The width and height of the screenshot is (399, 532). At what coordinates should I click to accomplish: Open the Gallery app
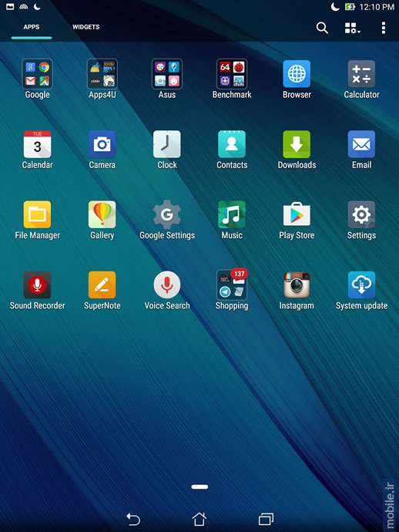tap(102, 214)
